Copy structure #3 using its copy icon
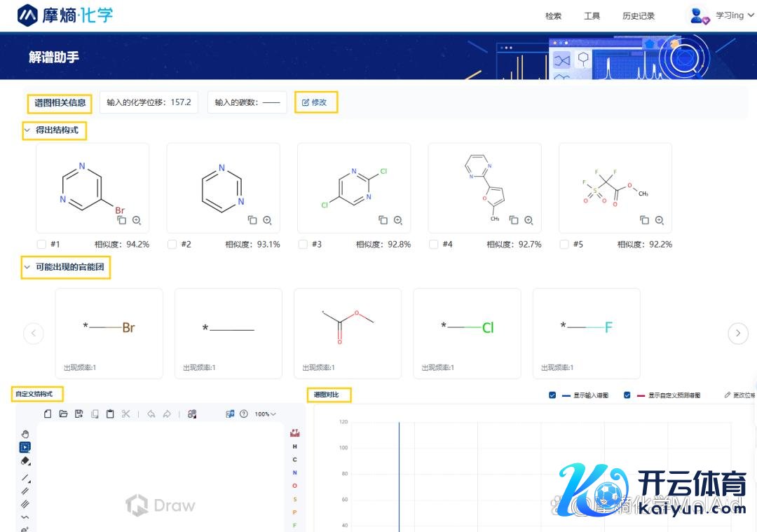The height and width of the screenshot is (532, 757). click(383, 220)
